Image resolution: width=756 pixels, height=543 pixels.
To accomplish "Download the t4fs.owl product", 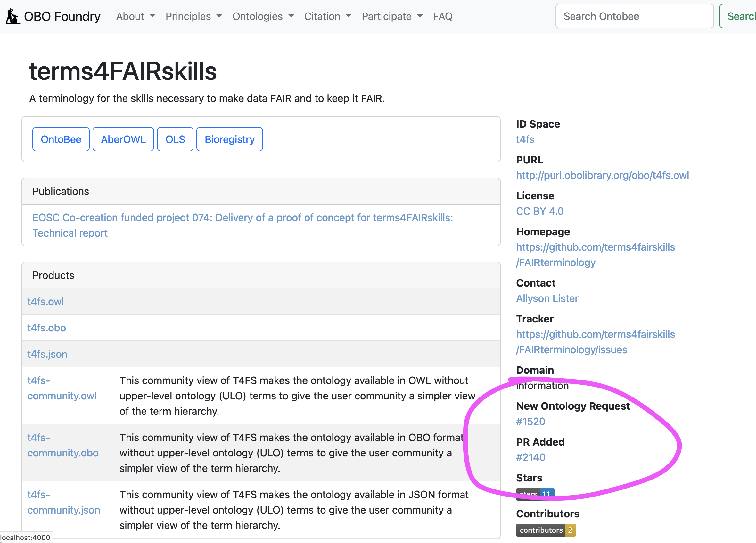I will 45,302.
